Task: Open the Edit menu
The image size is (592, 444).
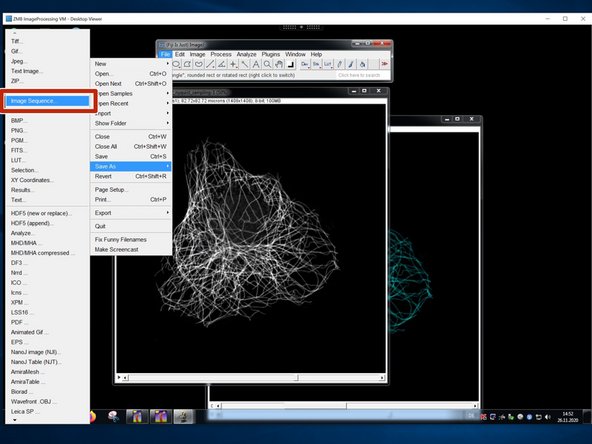Action: pyautogui.click(x=180, y=54)
